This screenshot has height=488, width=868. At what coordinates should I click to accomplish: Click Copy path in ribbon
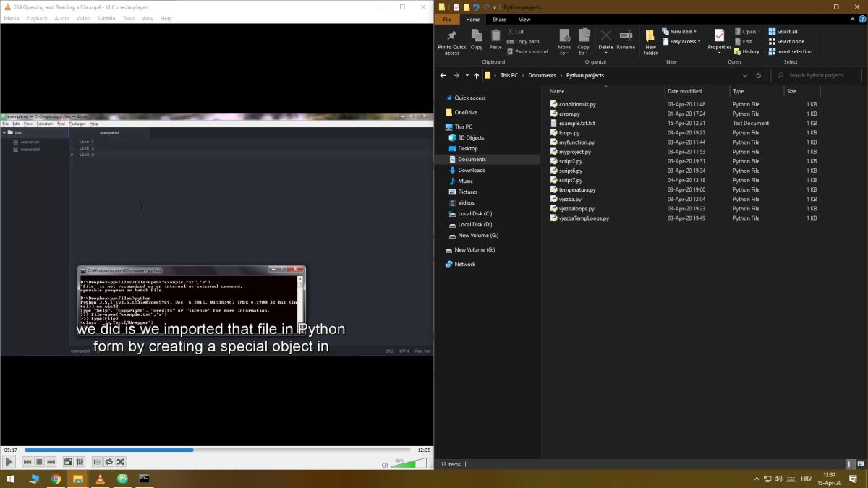click(x=523, y=41)
